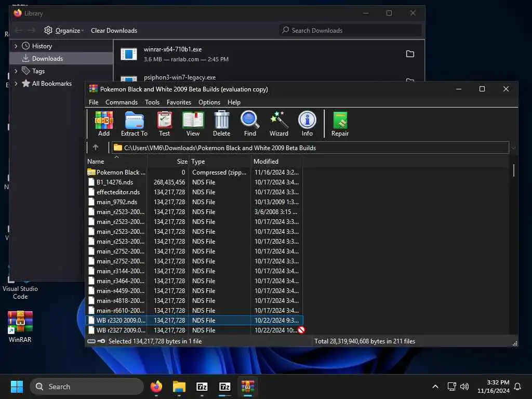Switch to the second 7-Zip taskbar icon

pos(224,387)
